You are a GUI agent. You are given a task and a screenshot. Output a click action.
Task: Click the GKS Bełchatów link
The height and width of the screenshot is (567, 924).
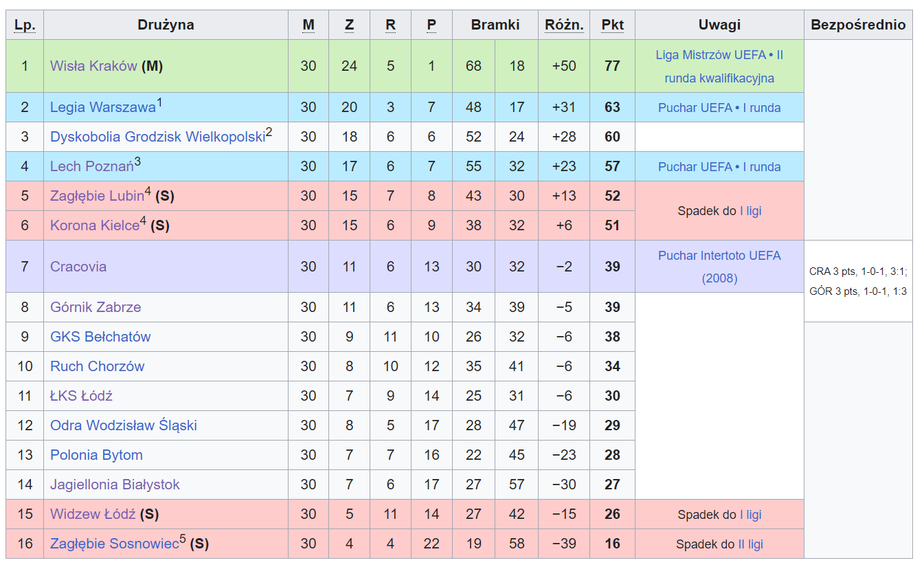pyautogui.click(x=100, y=337)
